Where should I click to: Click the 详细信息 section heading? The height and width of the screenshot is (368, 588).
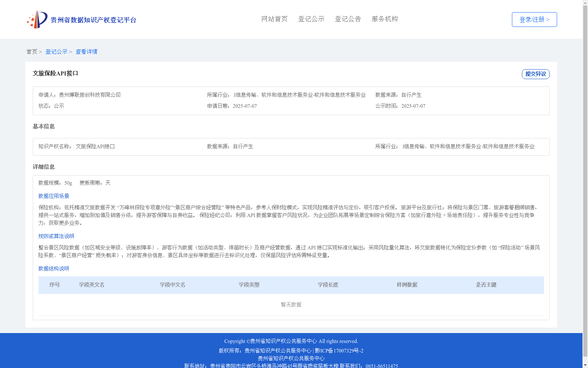tap(44, 167)
